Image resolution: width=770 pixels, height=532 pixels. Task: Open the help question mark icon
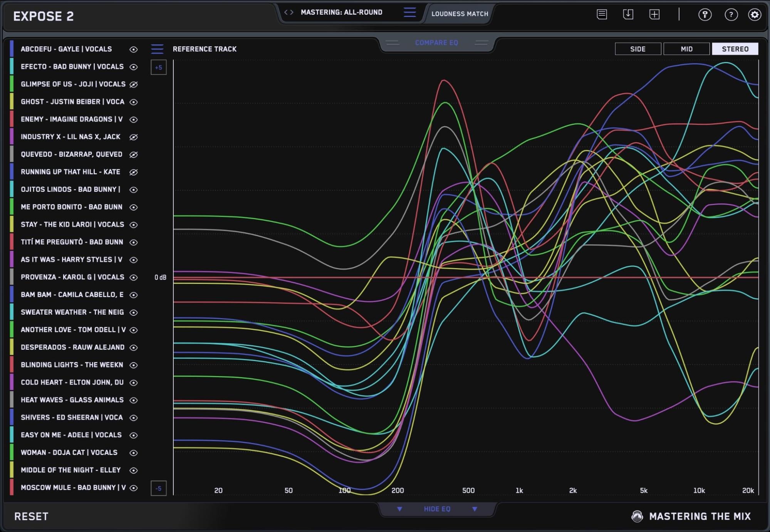point(731,15)
